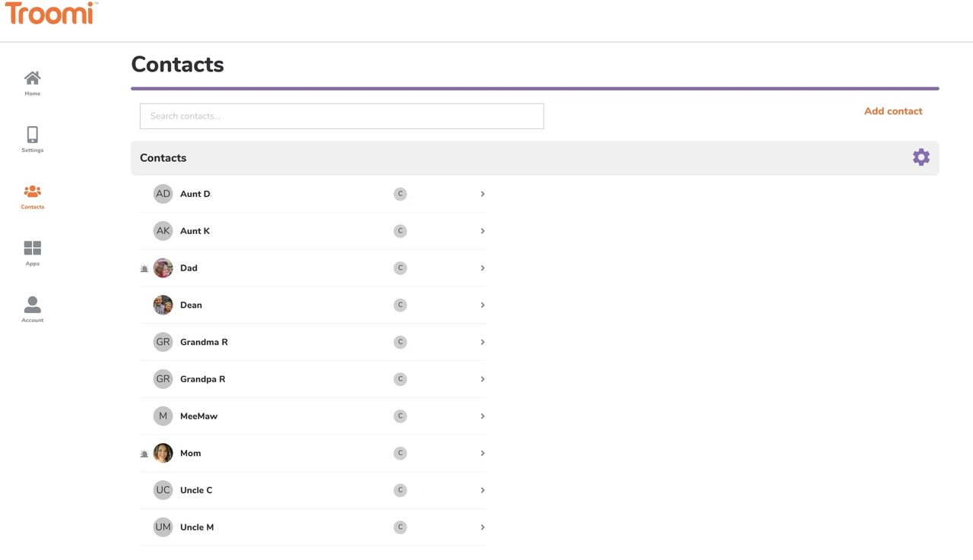Open the Apps grid icon
This screenshot has height=560, width=973.
[32, 248]
